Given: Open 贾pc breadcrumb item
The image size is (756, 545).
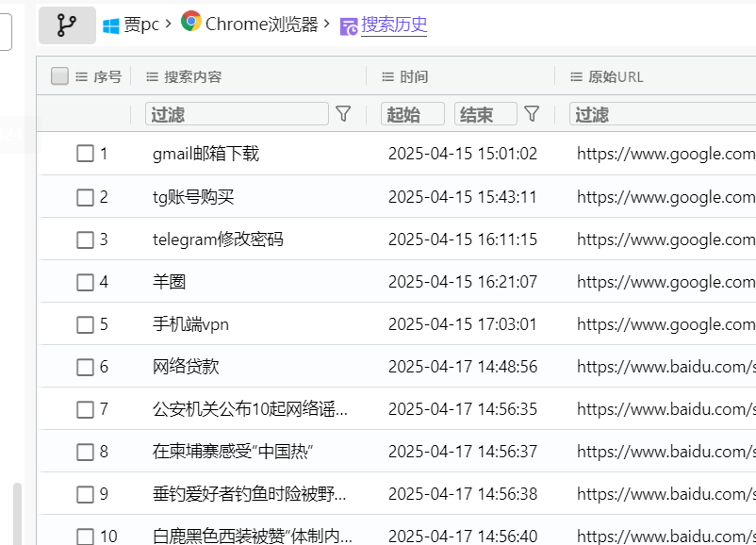Looking at the screenshot, I should tap(141, 25).
